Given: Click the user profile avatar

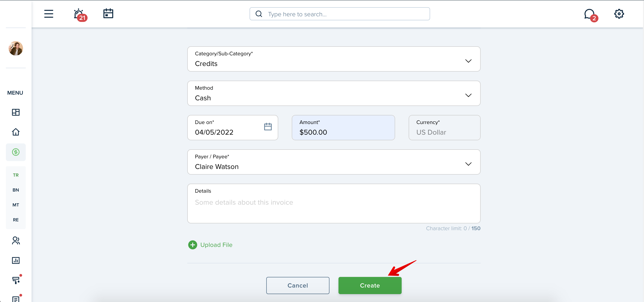Looking at the screenshot, I should [x=16, y=48].
